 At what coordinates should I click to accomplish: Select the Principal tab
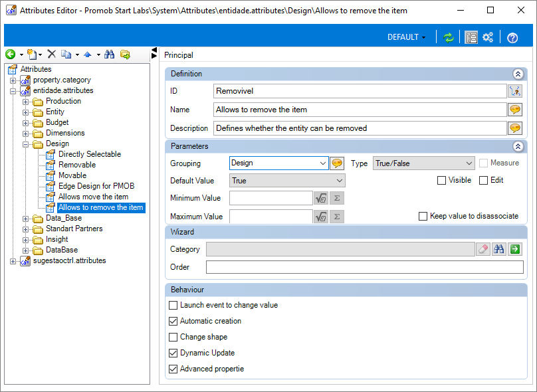[179, 55]
